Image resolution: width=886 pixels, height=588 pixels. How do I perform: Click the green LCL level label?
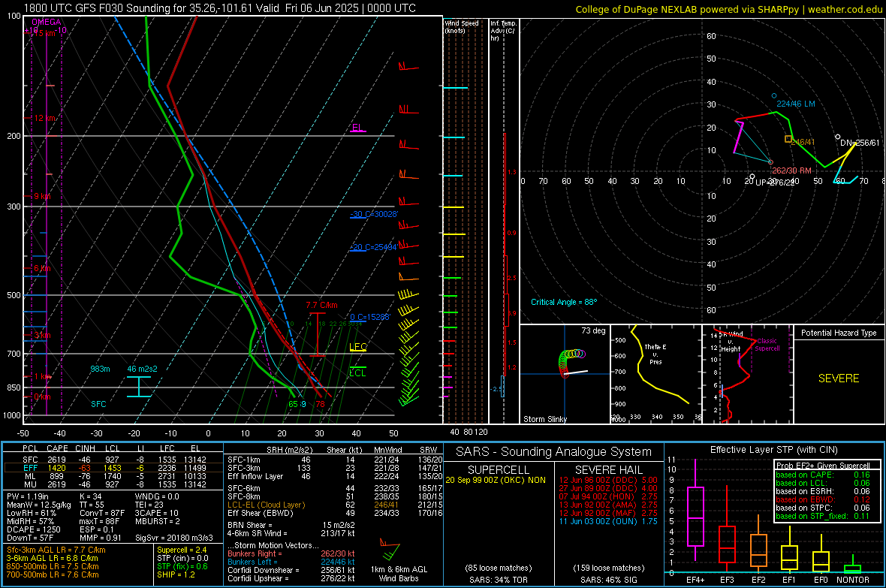(357, 372)
